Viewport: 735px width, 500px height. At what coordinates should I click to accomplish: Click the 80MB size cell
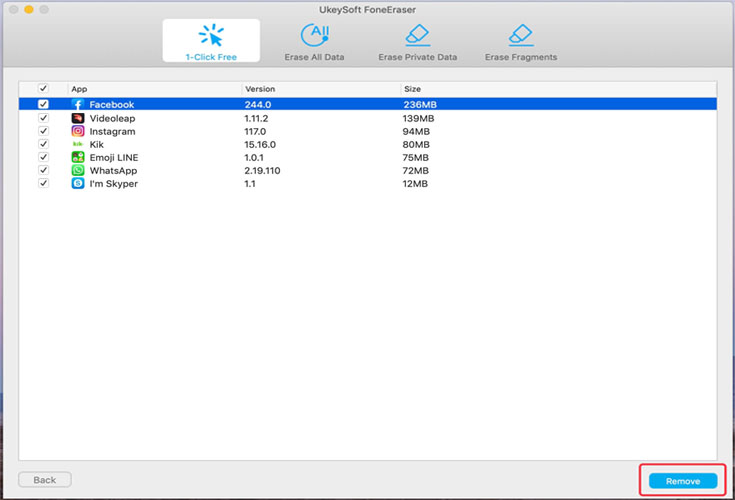tap(416, 145)
